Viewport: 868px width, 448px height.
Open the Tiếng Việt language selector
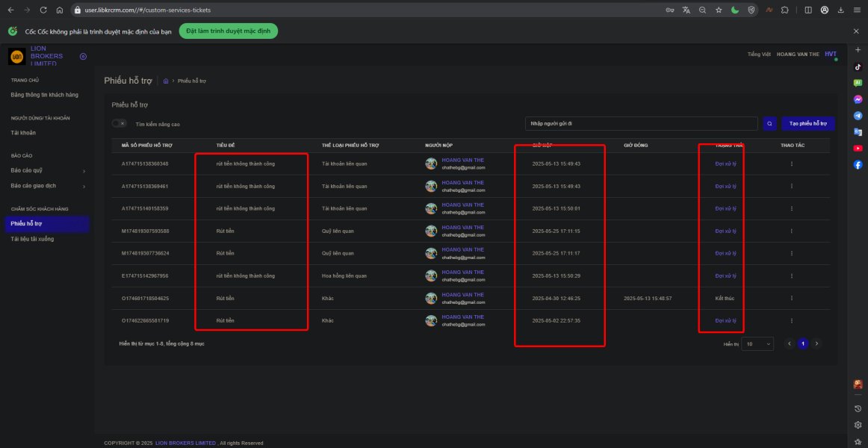tap(759, 55)
